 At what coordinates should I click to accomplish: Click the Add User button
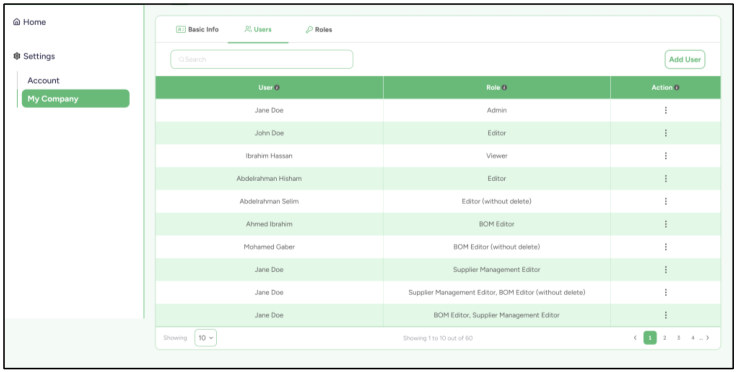685,60
